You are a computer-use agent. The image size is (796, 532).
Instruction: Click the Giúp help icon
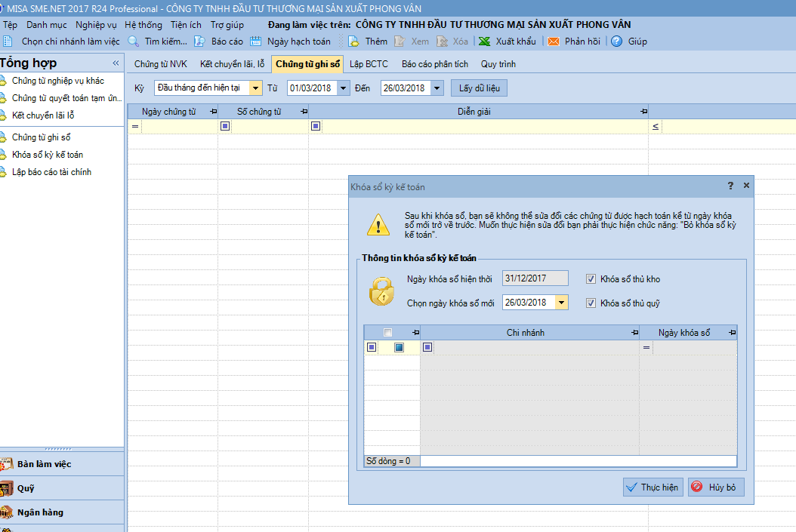pos(616,42)
